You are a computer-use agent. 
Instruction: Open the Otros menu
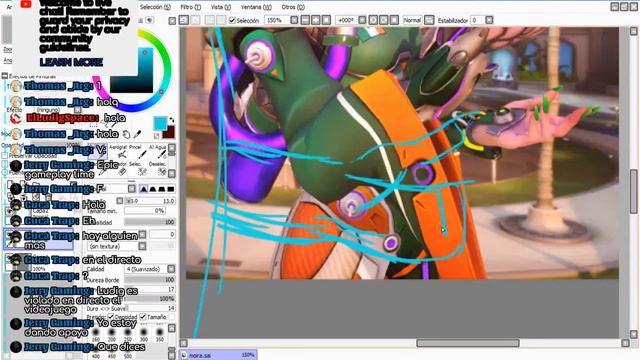pos(293,7)
